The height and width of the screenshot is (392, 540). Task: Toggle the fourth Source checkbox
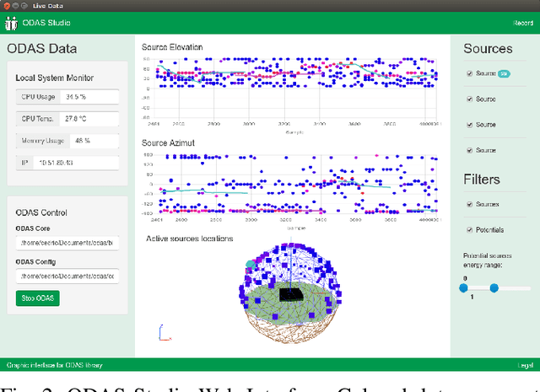[470, 149]
